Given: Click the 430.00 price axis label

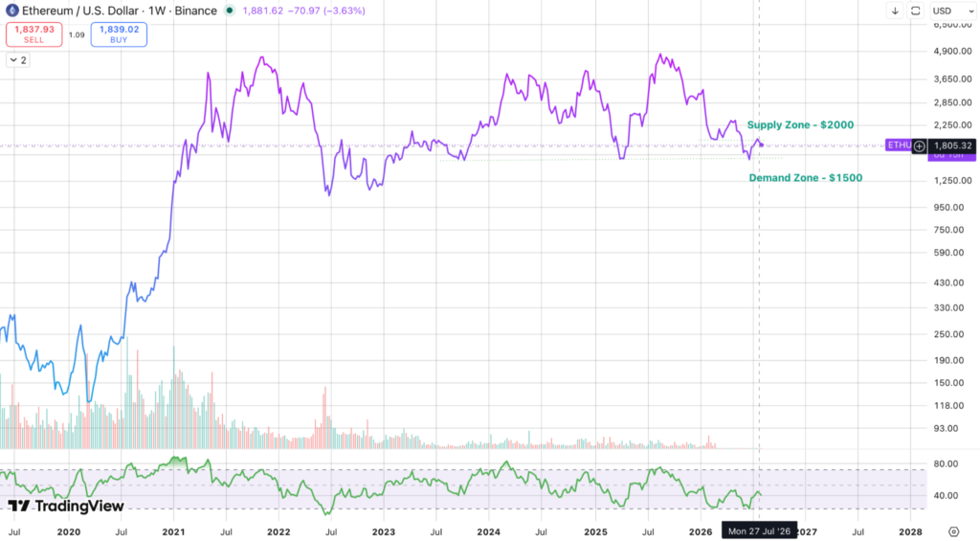Looking at the screenshot, I should [949, 282].
